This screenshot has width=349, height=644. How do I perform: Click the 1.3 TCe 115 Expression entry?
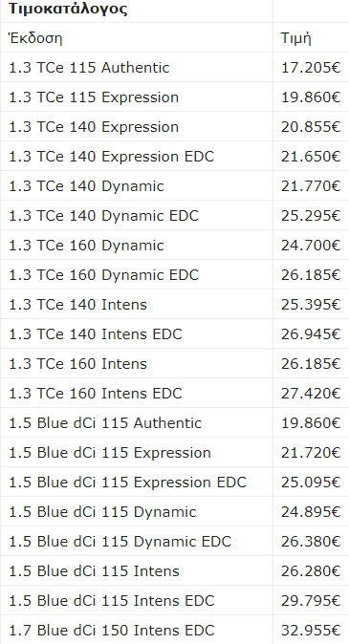pyautogui.click(x=94, y=97)
